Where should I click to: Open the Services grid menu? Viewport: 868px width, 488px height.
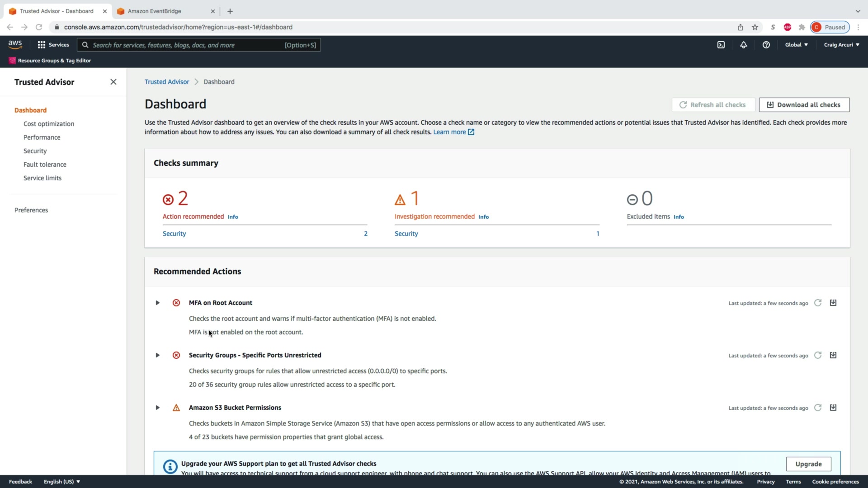pyautogui.click(x=53, y=45)
